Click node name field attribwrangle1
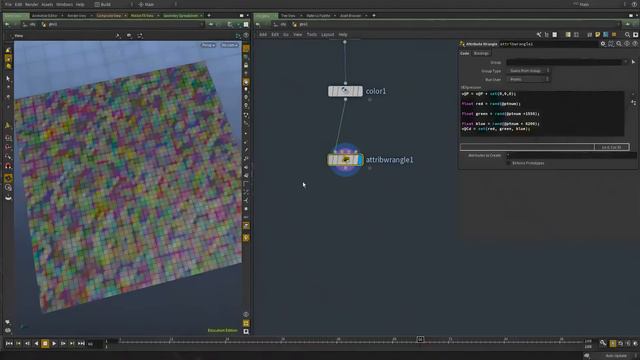Image resolution: width=640 pixels, height=360 pixels. [x=548, y=44]
